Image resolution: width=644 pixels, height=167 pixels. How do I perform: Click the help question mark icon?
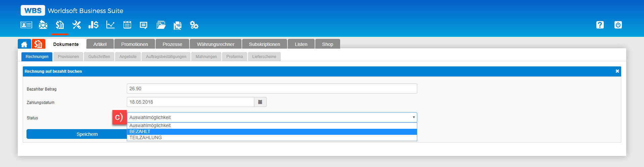(600, 25)
